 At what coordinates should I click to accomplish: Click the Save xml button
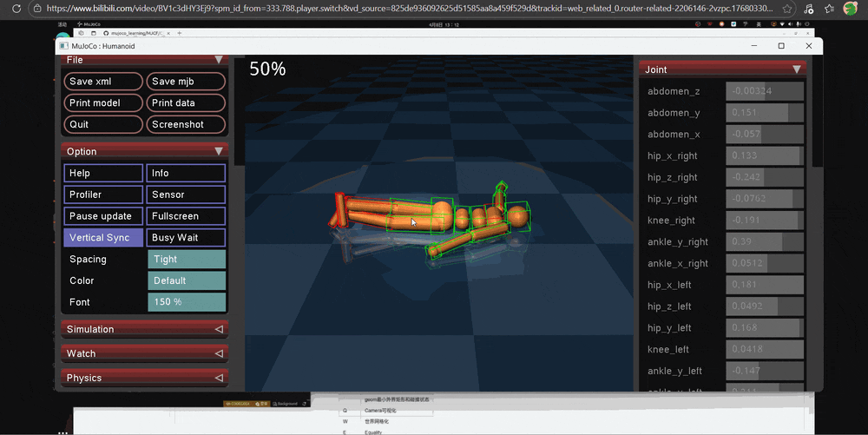(103, 82)
